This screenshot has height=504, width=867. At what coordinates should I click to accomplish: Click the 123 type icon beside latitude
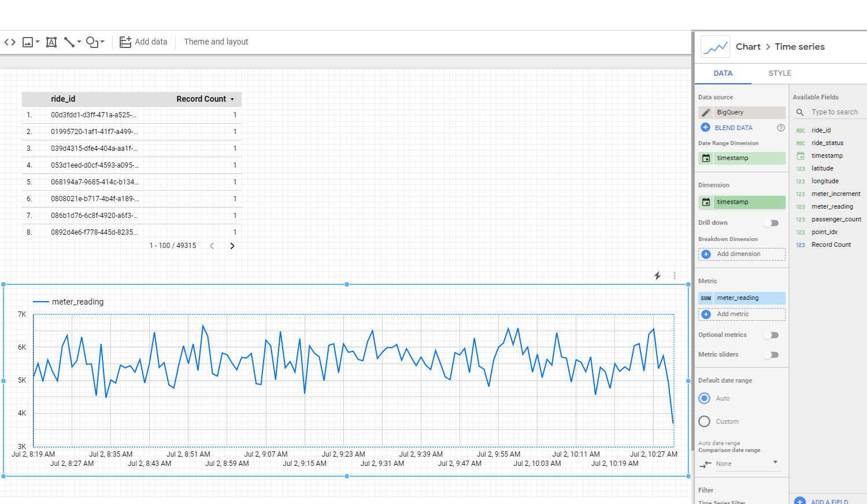pyautogui.click(x=801, y=169)
